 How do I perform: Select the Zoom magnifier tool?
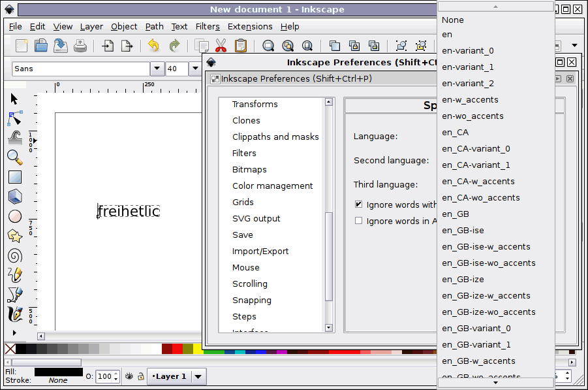click(14, 157)
